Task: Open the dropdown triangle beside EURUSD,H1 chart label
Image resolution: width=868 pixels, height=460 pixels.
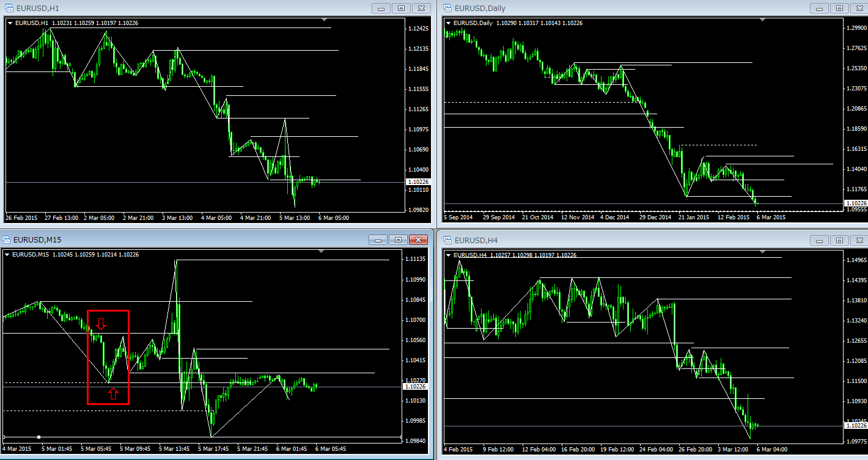Action: point(10,23)
